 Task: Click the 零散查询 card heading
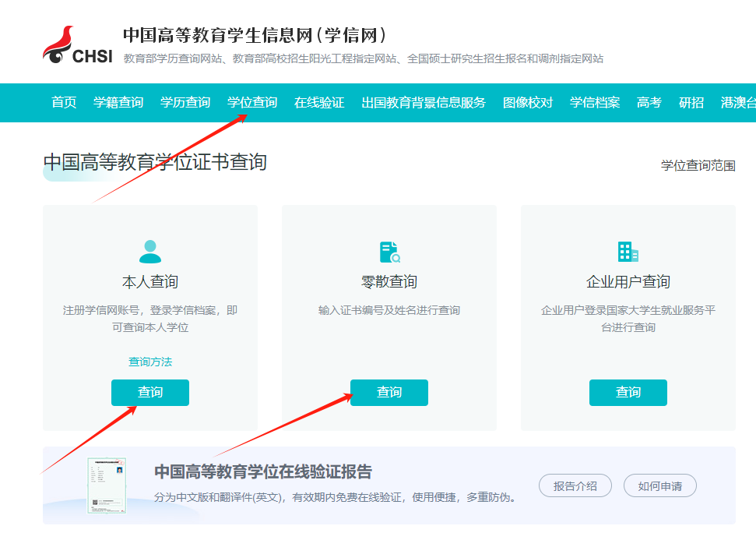[x=389, y=281]
